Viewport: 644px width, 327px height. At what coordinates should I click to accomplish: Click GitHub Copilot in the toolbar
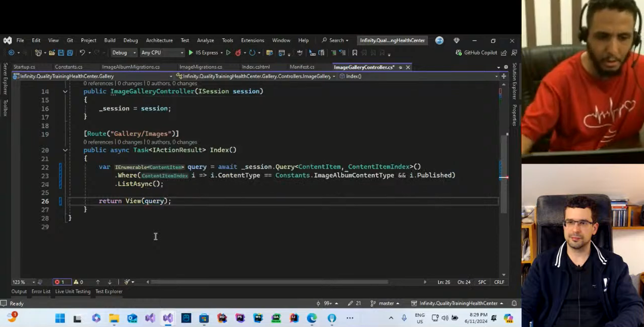476,53
